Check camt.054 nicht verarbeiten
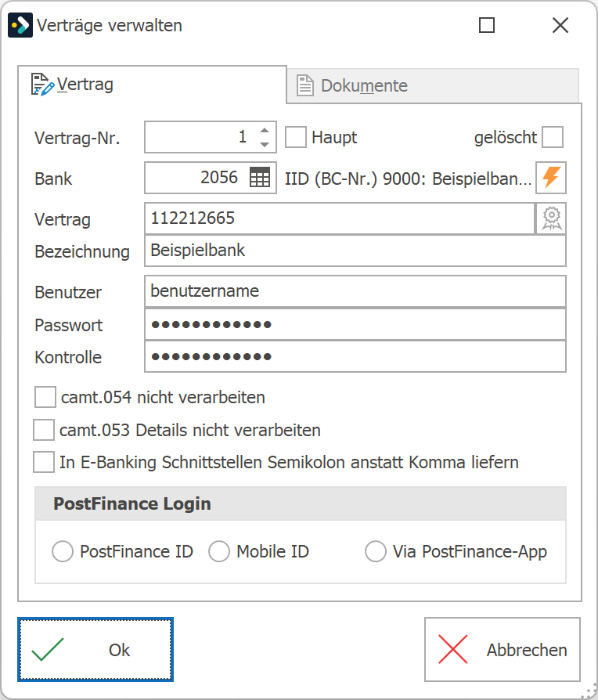The image size is (598, 700). pyautogui.click(x=45, y=397)
